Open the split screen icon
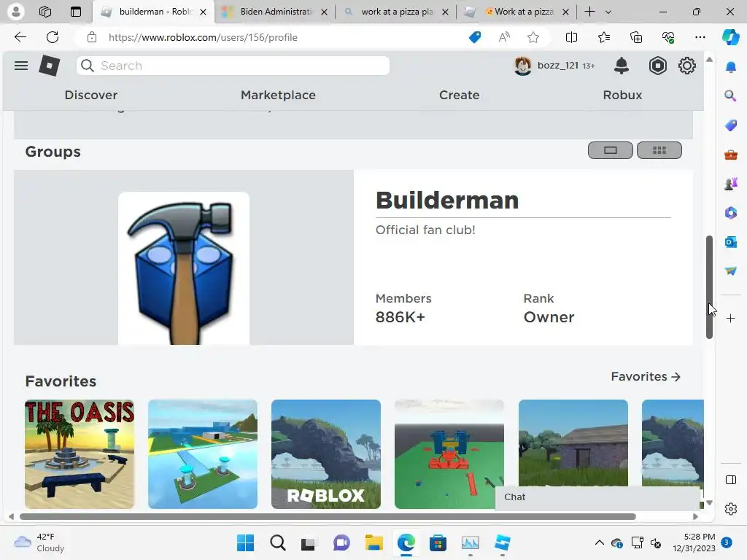 [571, 37]
